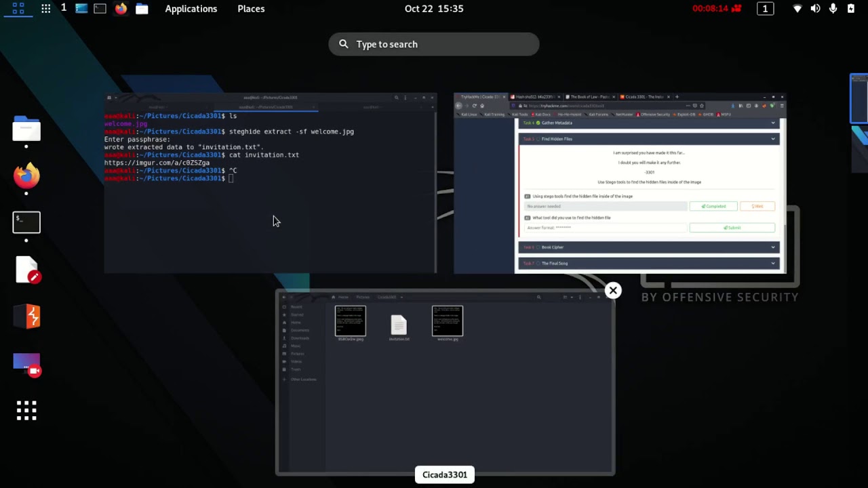Open the file manager from the top bar

coord(142,9)
